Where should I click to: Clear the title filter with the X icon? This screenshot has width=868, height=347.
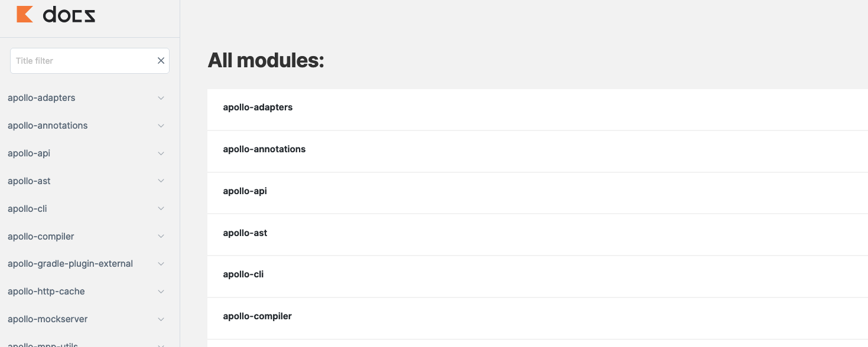(160, 60)
